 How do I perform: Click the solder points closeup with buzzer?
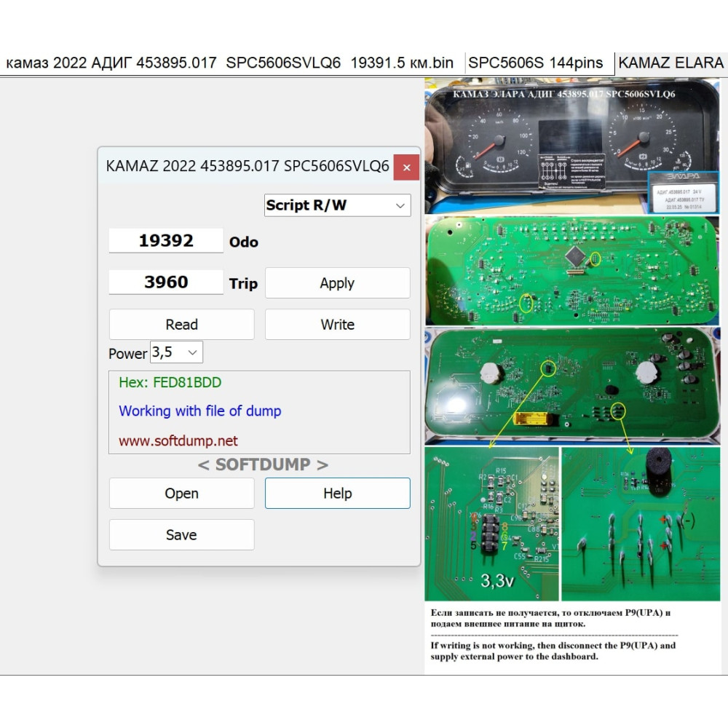641,523
